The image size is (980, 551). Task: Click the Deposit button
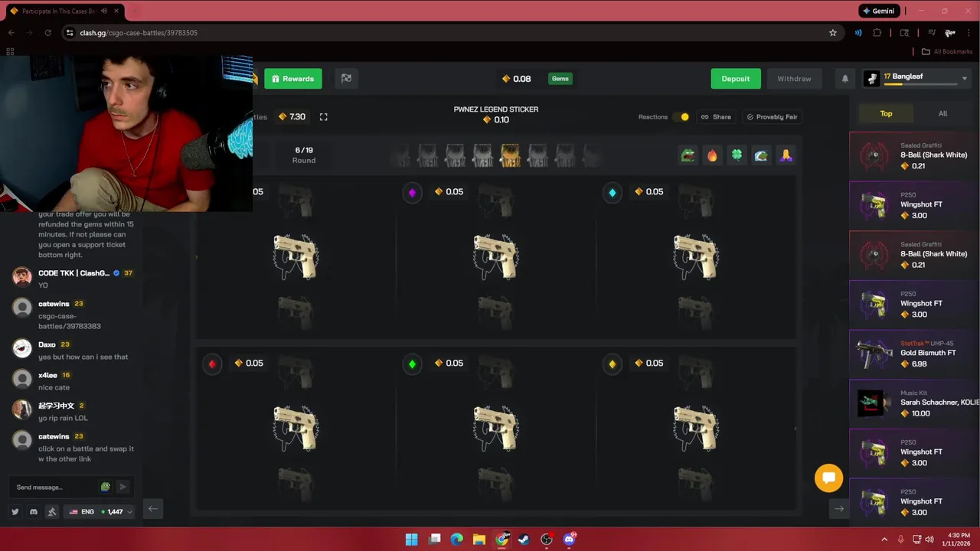[736, 79]
